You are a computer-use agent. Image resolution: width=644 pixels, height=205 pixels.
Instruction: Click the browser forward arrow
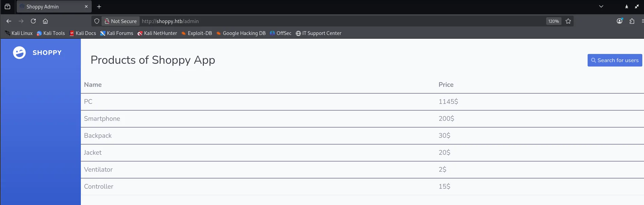[x=21, y=21]
